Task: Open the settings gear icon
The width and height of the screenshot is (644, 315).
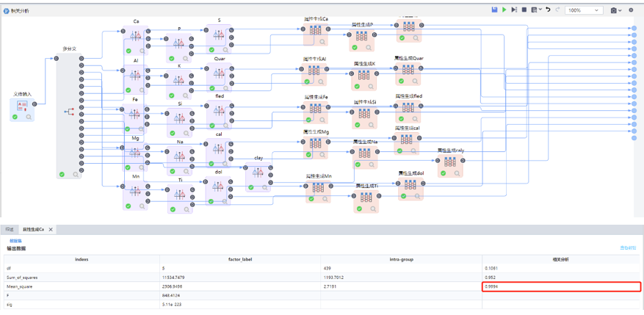Action: tap(631, 10)
